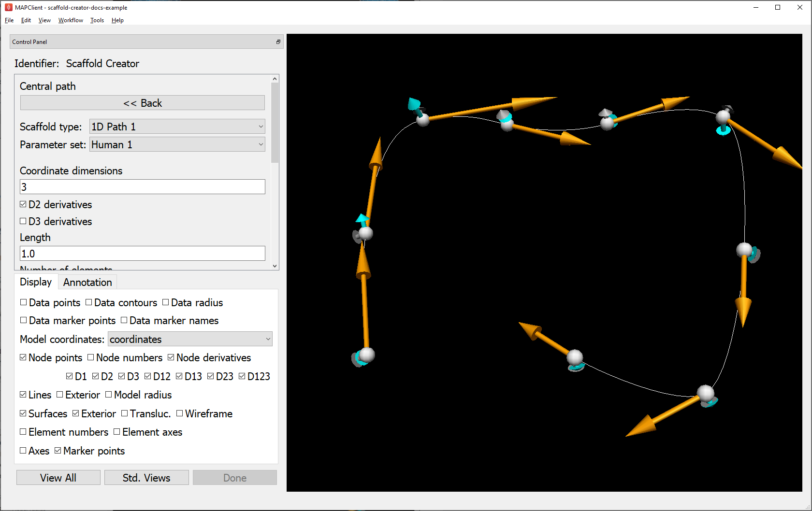
Task: Maximize the MAPClient window
Action: 778,7
